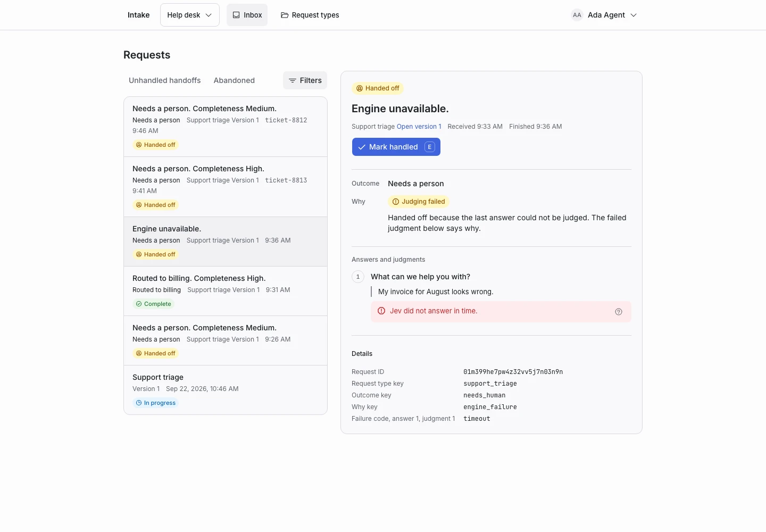Follow the Open version 1 link
This screenshot has height=532, width=766.
coord(419,127)
